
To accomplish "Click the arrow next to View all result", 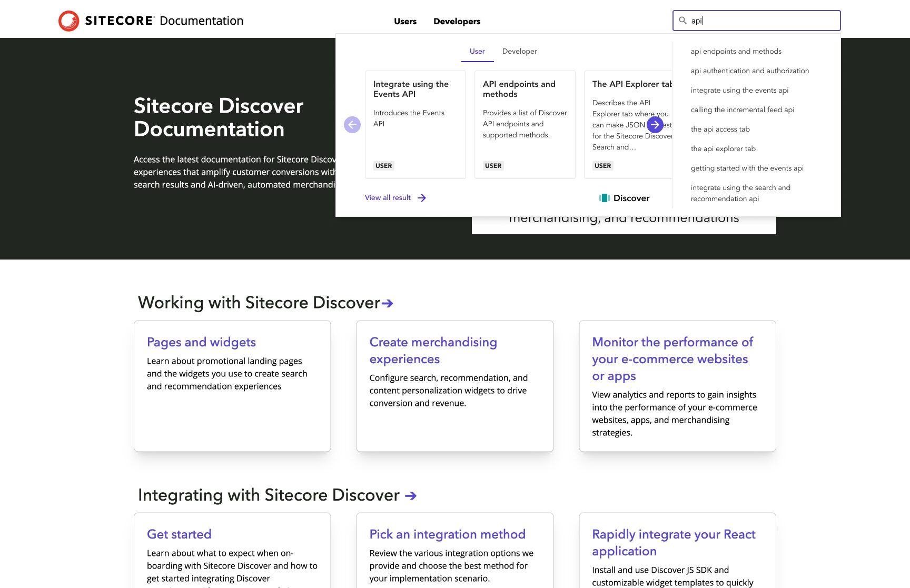I will pyautogui.click(x=422, y=198).
